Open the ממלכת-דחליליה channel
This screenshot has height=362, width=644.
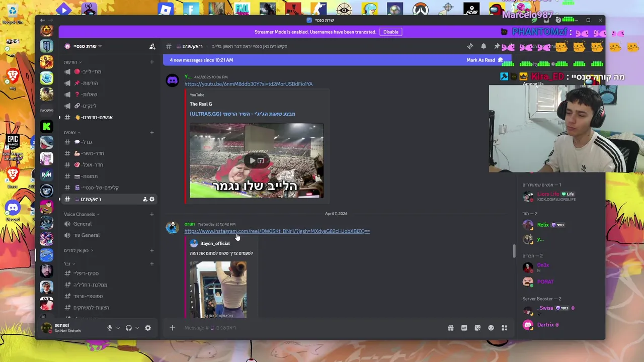tap(109, 285)
